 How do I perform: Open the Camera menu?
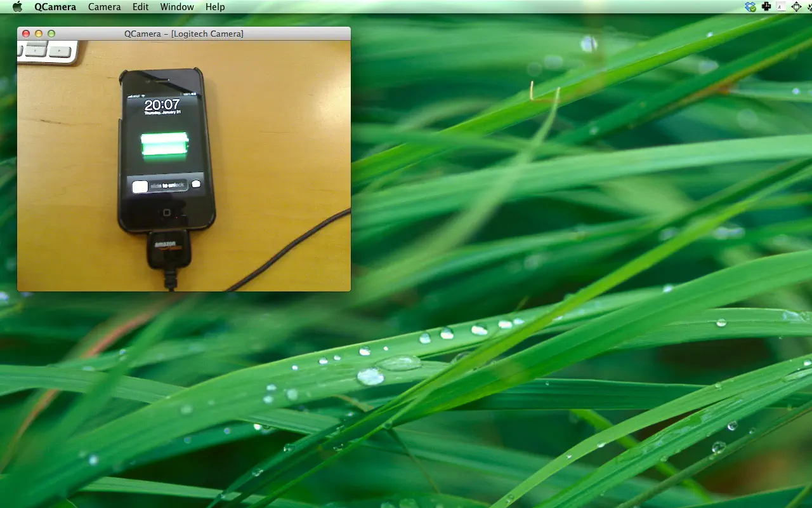104,6
